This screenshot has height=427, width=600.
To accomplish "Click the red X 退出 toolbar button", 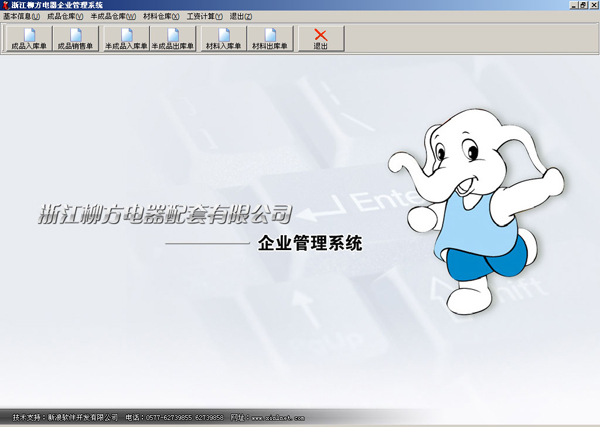I will [x=321, y=39].
